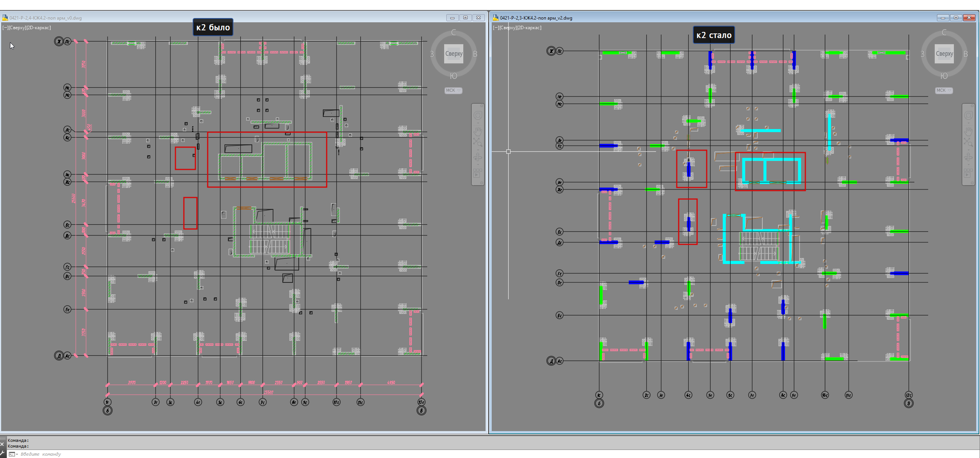
Task: Click east compass letter В on right ViewCube
Action: 966,54
